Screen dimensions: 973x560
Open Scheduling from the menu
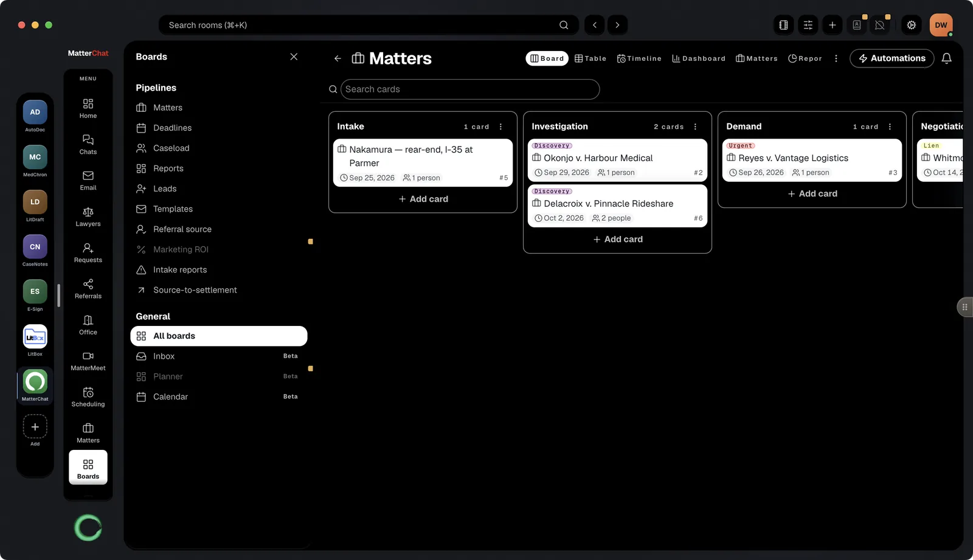point(88,397)
